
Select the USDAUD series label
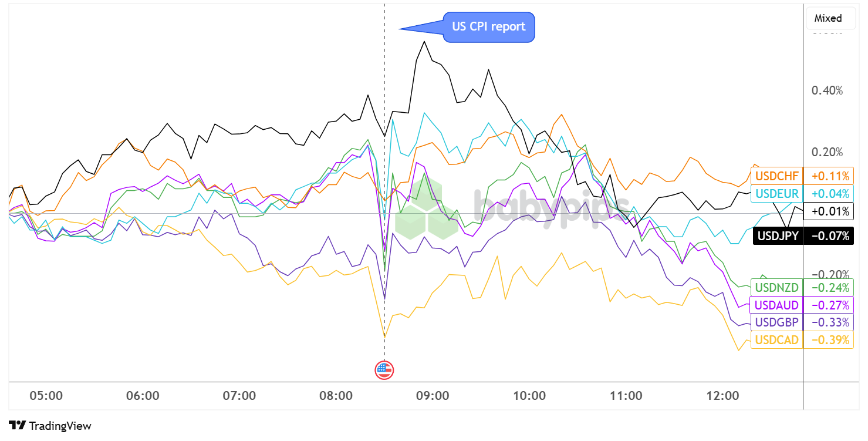pyautogui.click(x=776, y=305)
